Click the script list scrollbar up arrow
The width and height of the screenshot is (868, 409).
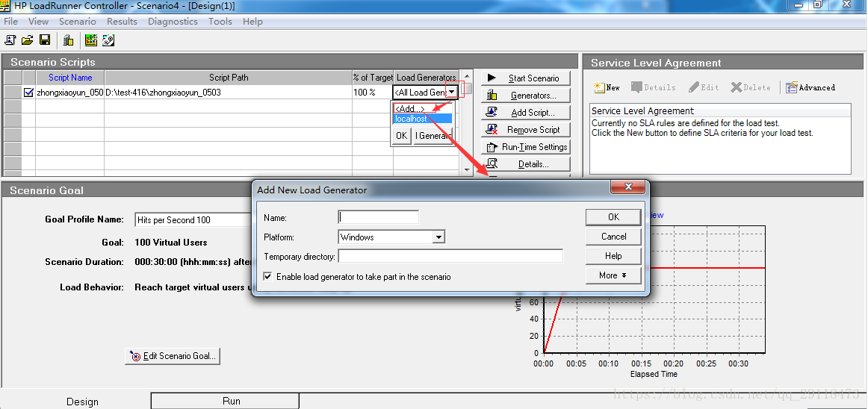(x=467, y=76)
